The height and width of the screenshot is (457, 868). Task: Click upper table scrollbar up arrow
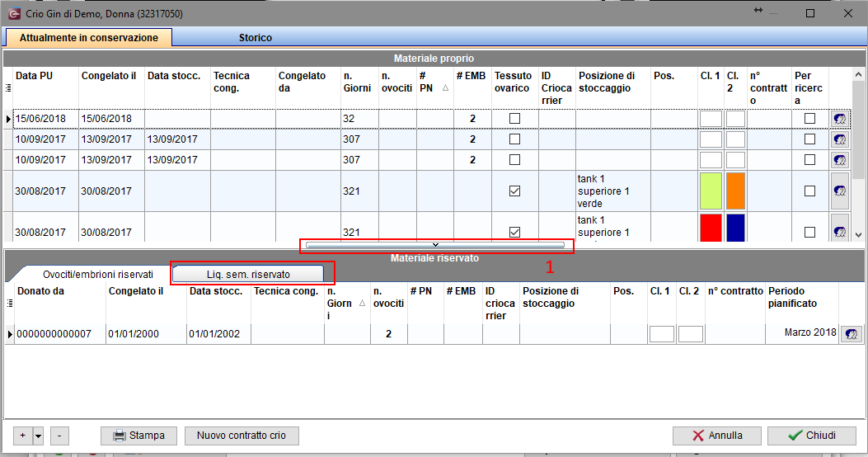[858, 74]
